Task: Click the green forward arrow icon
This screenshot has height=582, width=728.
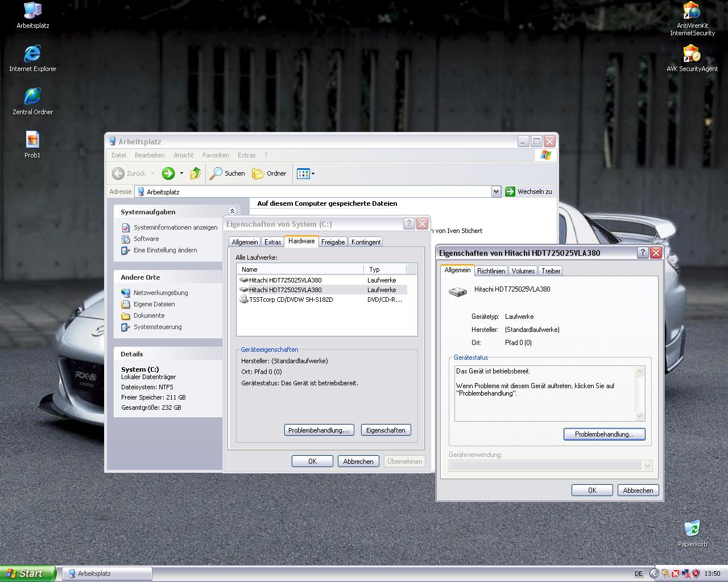Action: [x=168, y=173]
